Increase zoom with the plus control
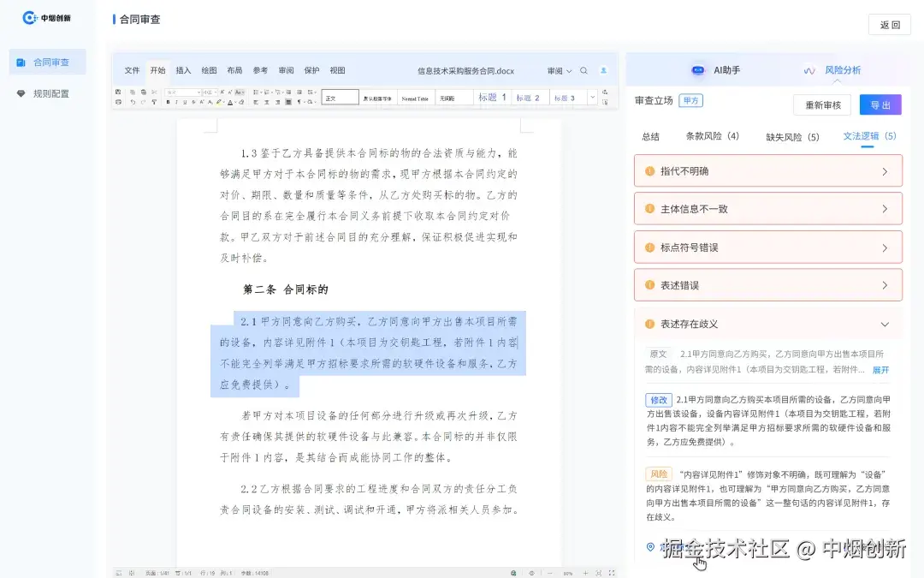 (585, 574)
